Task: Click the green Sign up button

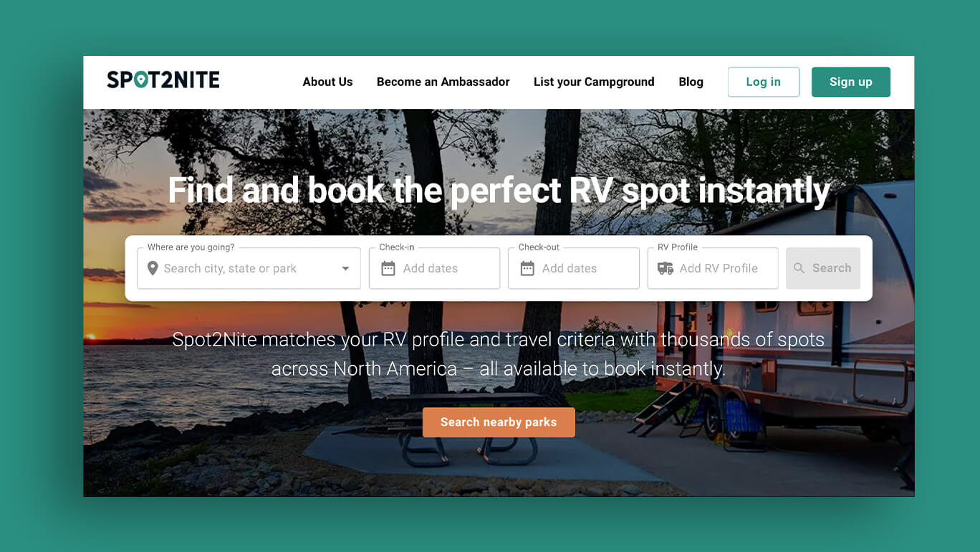Action: (851, 82)
